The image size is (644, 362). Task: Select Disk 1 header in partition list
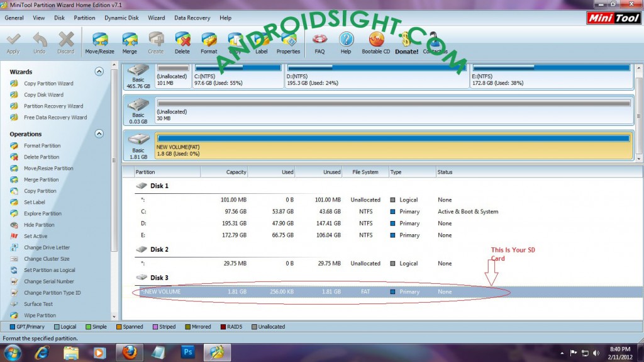[x=159, y=186]
